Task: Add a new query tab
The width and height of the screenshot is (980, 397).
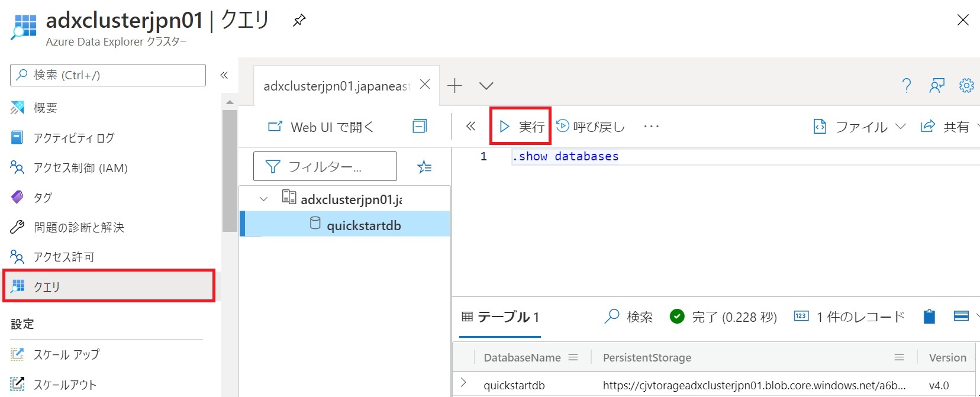Action: pos(454,86)
